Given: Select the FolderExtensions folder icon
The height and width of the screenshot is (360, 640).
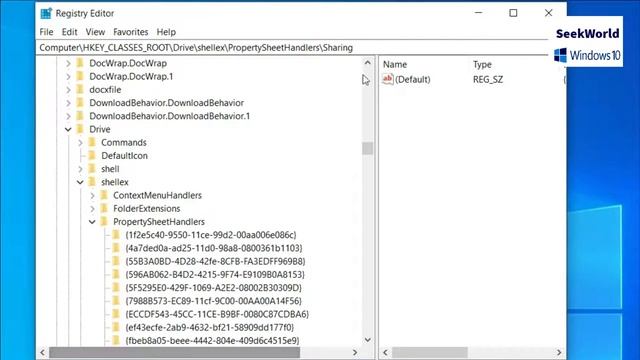Looking at the screenshot, I should [x=104, y=209].
